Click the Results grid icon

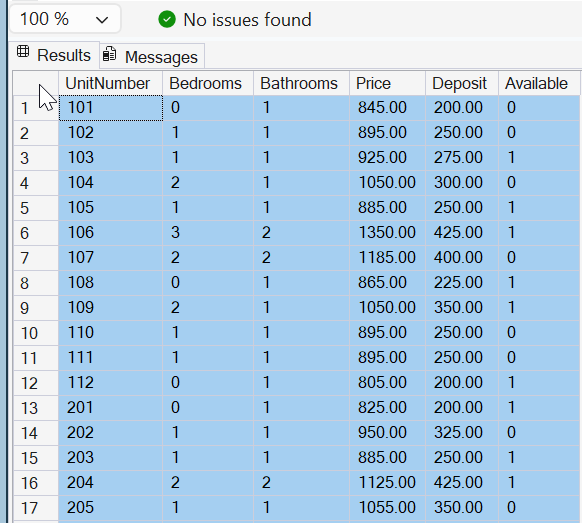coord(23,52)
